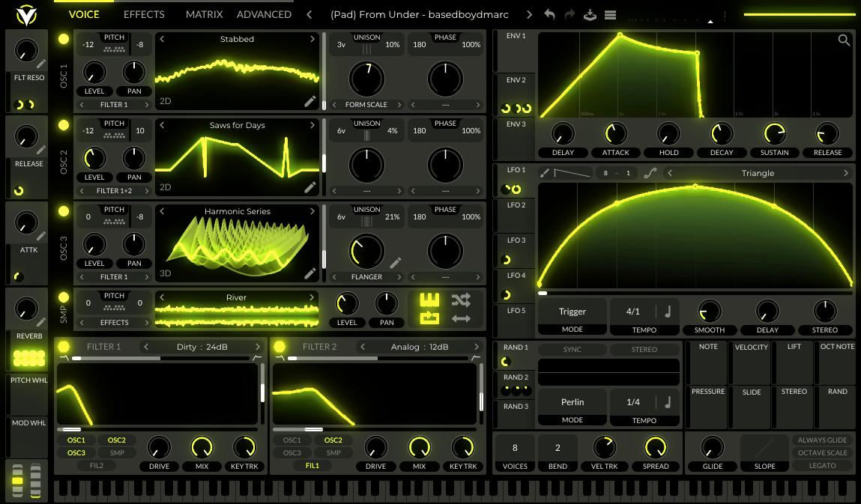Enable LEGATO button

822,466
